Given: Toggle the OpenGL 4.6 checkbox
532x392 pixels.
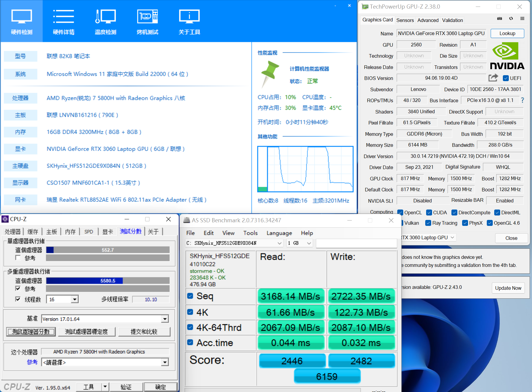Looking at the screenshot, I should [x=490, y=223].
